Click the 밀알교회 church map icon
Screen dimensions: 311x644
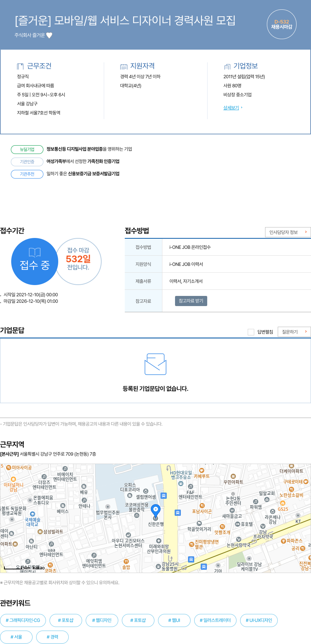[x=267, y=499]
